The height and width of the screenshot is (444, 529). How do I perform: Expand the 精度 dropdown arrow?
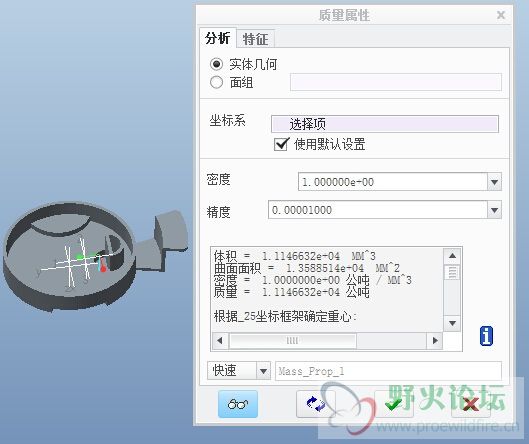click(494, 210)
